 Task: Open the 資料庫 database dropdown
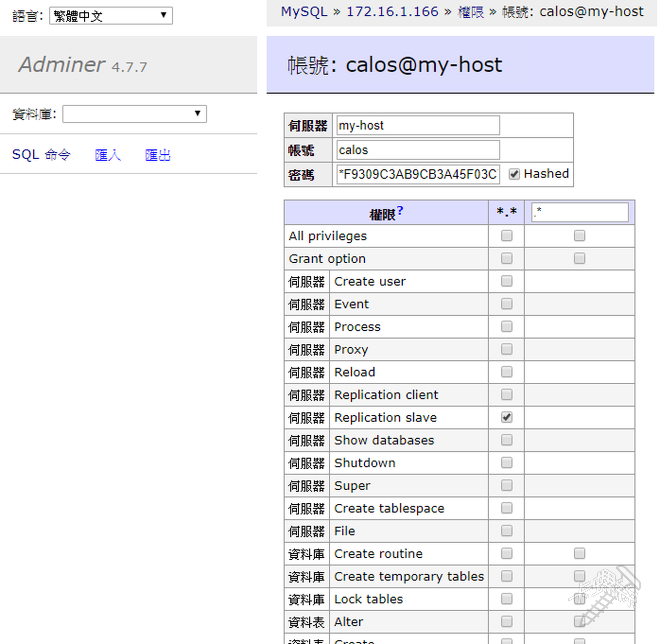coord(134,114)
